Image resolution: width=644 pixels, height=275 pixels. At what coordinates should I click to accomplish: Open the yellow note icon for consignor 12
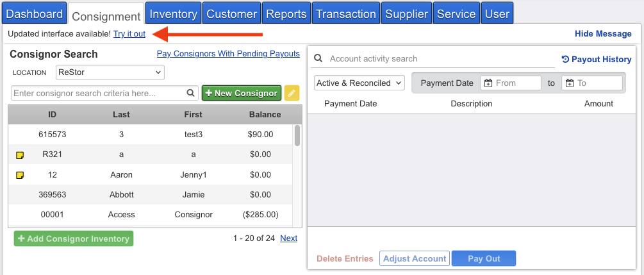pyautogui.click(x=20, y=175)
